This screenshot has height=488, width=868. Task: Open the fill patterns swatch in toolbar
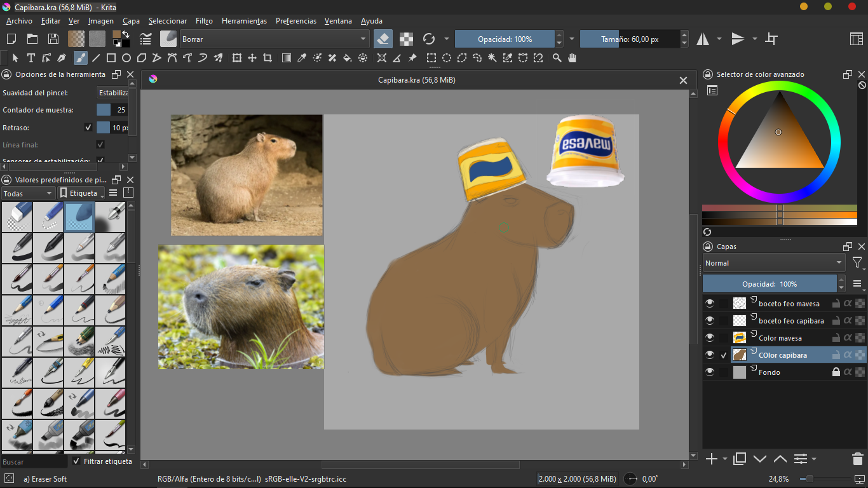[x=97, y=39]
